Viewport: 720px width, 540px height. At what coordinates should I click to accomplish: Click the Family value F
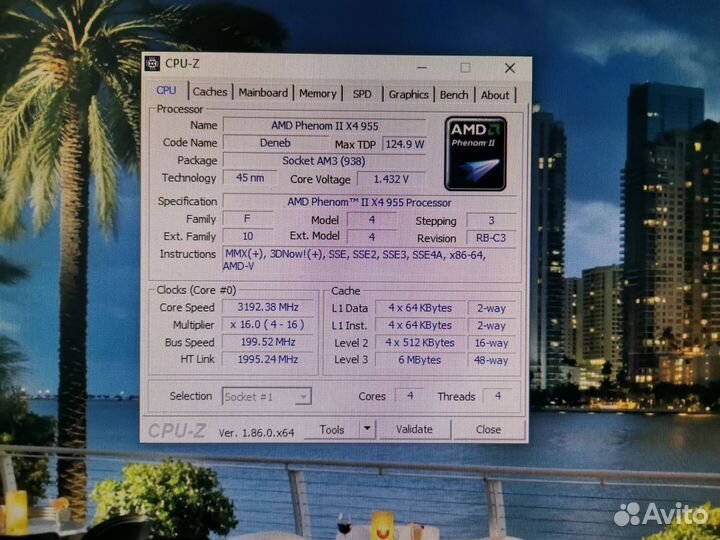pos(248,219)
